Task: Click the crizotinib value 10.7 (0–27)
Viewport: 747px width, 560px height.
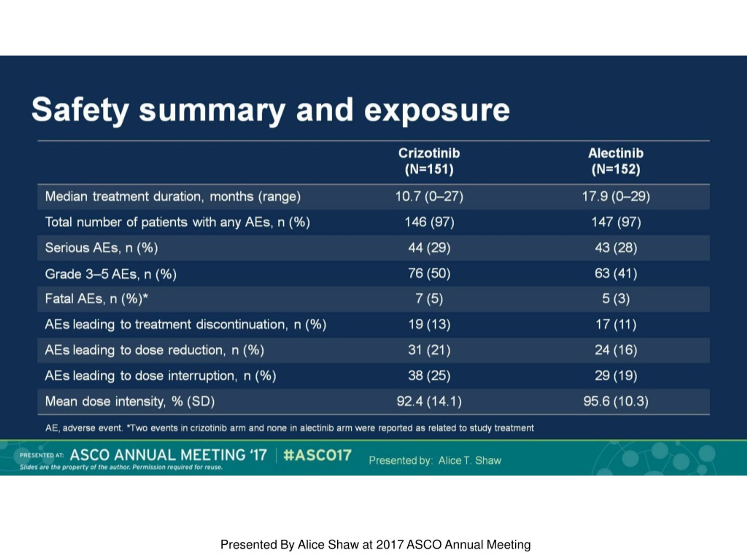Action: coord(429,197)
